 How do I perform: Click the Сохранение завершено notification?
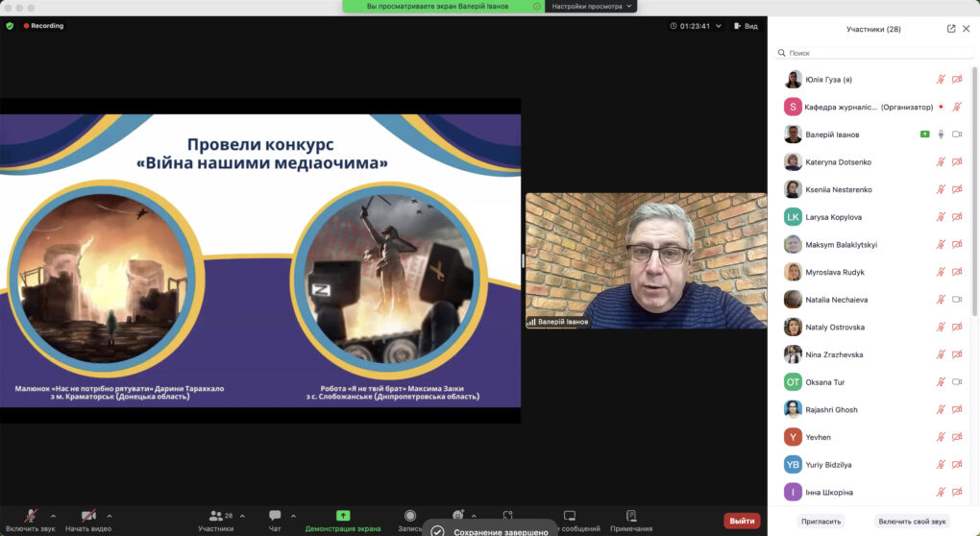pyautogui.click(x=491, y=529)
